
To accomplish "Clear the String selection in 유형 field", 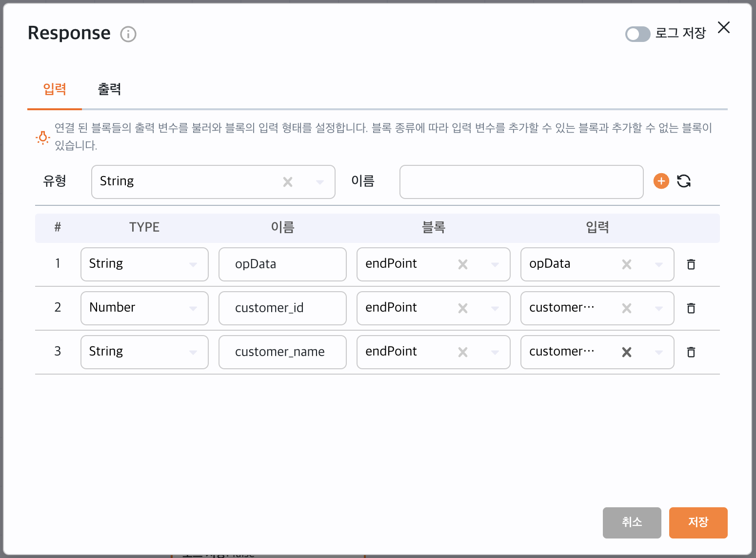I will 288,182.
